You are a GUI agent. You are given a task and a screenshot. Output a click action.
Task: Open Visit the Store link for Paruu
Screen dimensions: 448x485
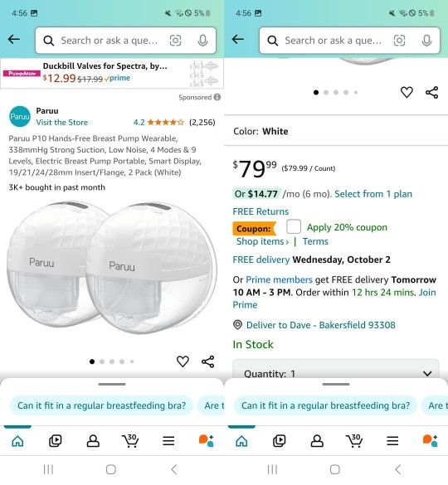[x=62, y=123]
